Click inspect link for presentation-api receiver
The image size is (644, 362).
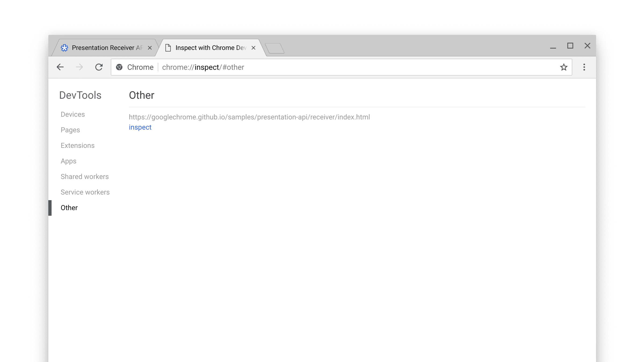pyautogui.click(x=140, y=127)
